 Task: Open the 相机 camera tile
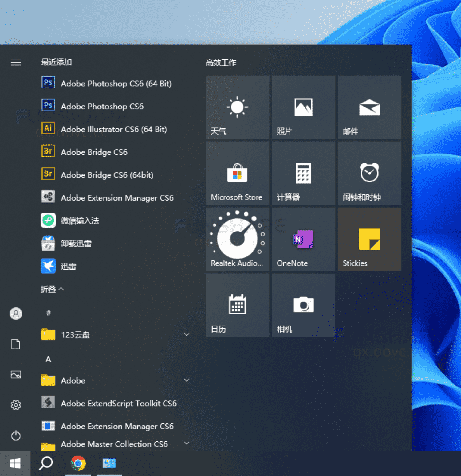(304, 305)
